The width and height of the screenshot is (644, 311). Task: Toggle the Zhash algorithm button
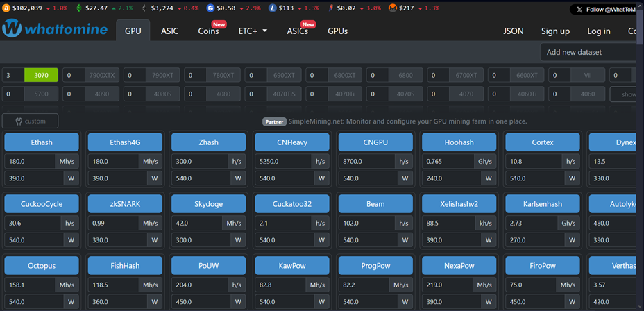tap(209, 142)
